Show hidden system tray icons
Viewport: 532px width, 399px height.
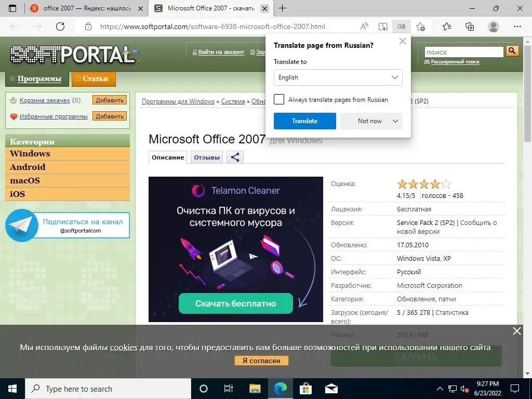click(440, 389)
